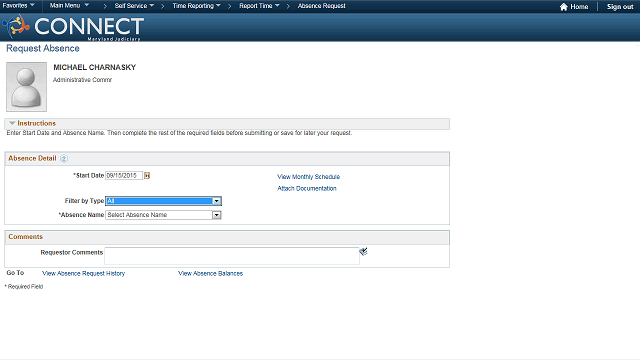Screen dimensions: 640x360
Task: Click the Absence Detail help icon
Action: pyautogui.click(x=64, y=158)
